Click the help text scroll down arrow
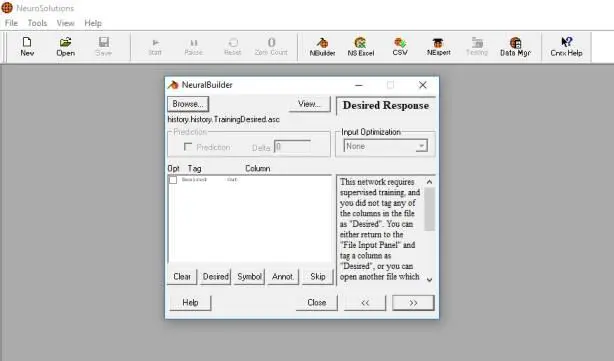Screen dimensions: 614x361 (x=430, y=280)
